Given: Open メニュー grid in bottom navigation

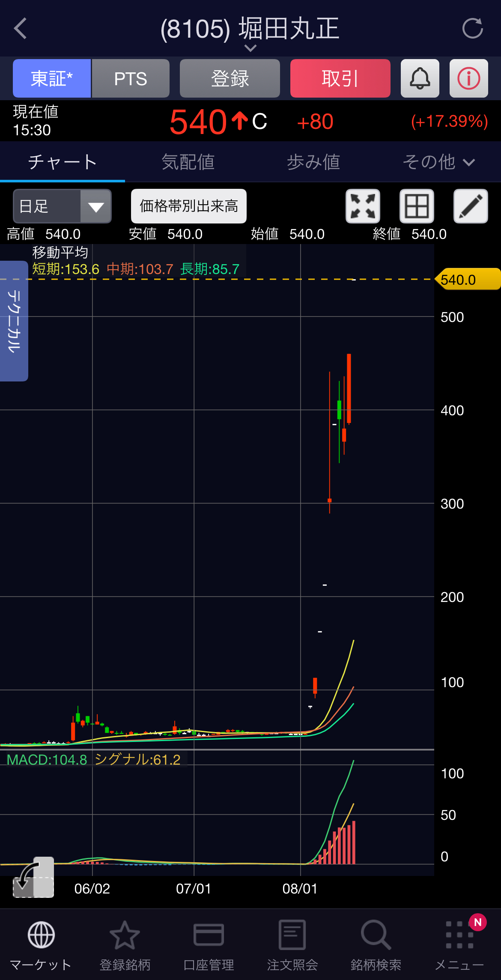Looking at the screenshot, I should pos(460,945).
